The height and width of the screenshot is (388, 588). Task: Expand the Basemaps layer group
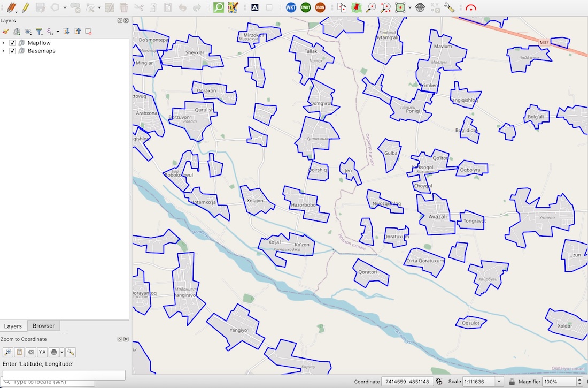tap(4, 51)
